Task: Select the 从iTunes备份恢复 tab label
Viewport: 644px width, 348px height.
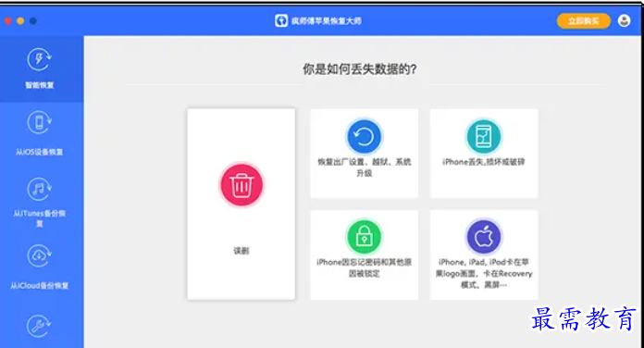Action: click(x=40, y=218)
